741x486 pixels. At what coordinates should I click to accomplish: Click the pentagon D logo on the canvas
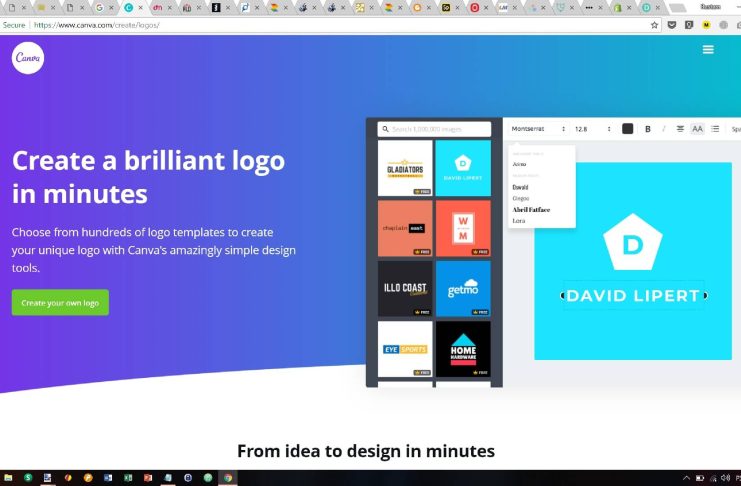pyautogui.click(x=633, y=243)
